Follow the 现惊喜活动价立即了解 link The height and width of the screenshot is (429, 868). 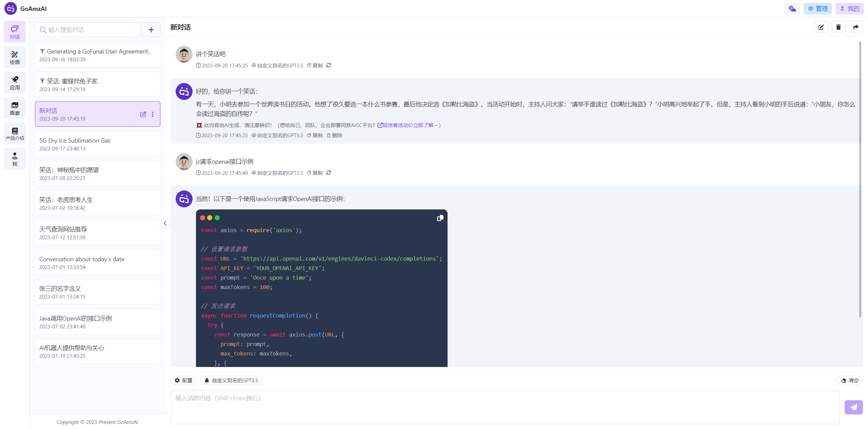407,125
